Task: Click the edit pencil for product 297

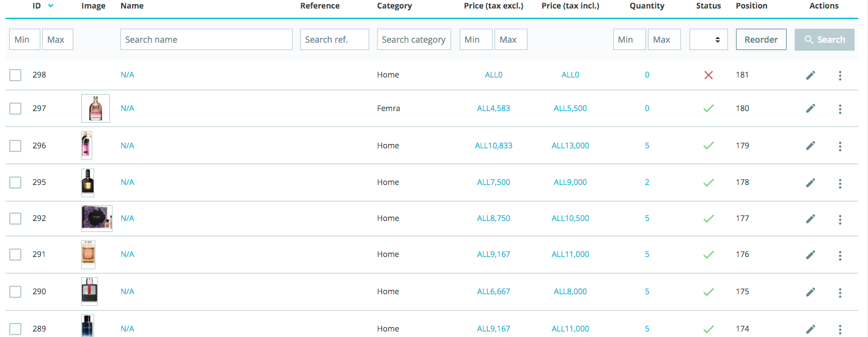Action: (x=811, y=109)
